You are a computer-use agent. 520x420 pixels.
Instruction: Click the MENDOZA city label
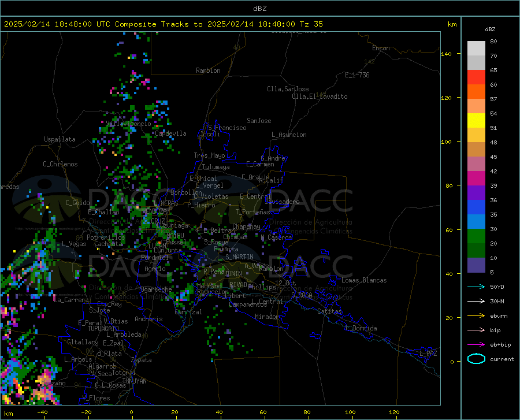(154, 211)
